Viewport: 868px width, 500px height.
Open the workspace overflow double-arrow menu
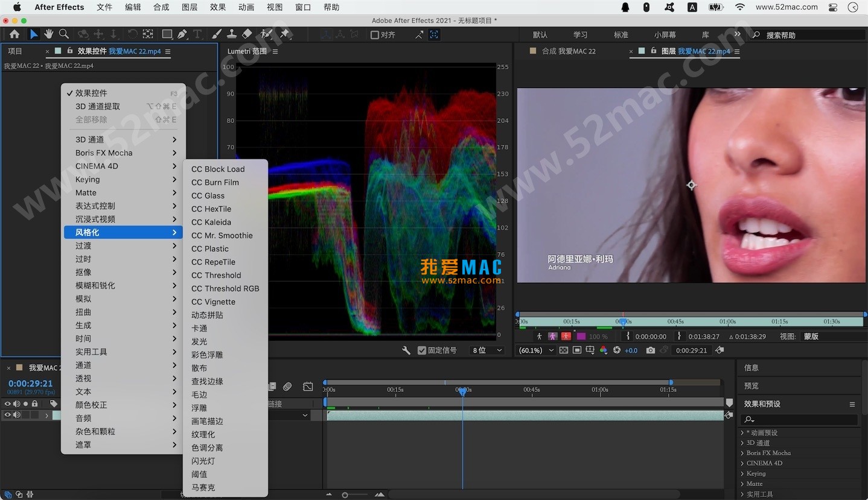[x=738, y=34]
